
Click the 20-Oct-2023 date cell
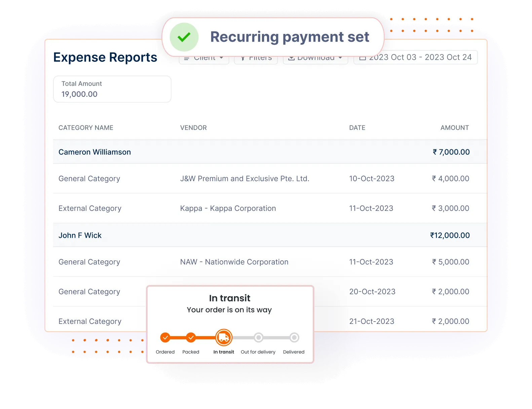click(x=372, y=292)
